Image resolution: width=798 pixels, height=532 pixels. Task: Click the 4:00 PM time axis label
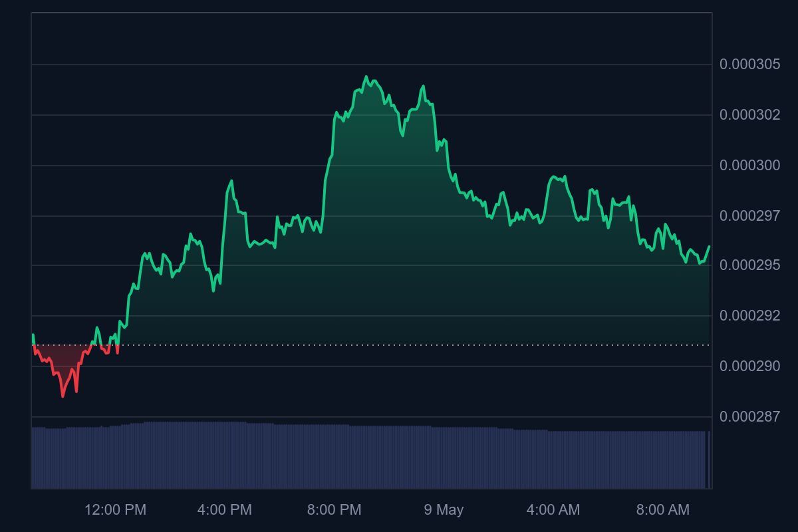(225, 510)
